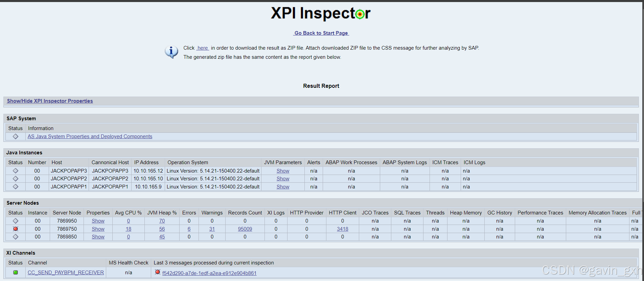This screenshot has width=644, height=281.
Task: Click the Performance Traces column header
Action: click(x=540, y=213)
